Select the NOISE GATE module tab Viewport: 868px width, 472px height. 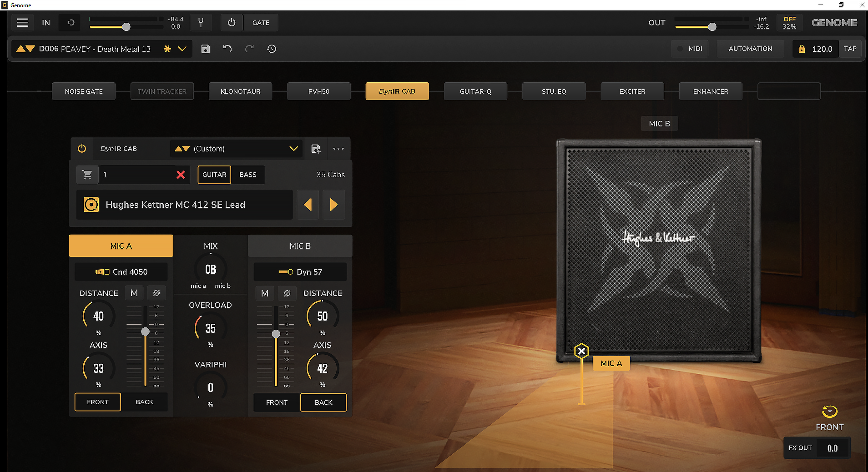[x=84, y=91]
